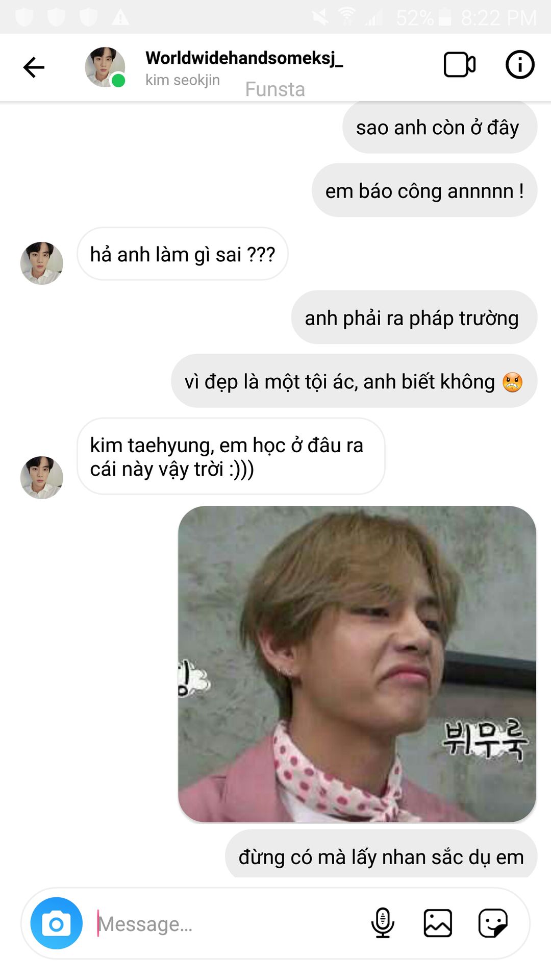Open the sent meme photo
This screenshot has width=551, height=980.
[x=357, y=664]
